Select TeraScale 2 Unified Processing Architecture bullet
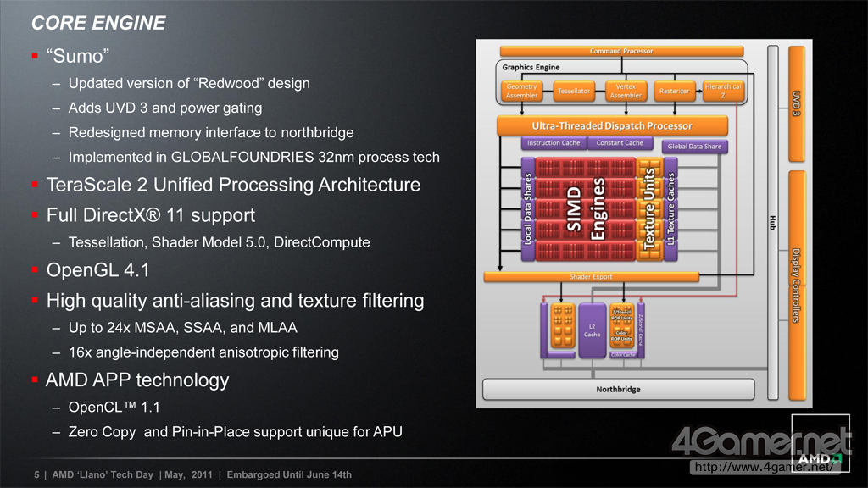Viewport: 868px width, 488px height. point(233,185)
